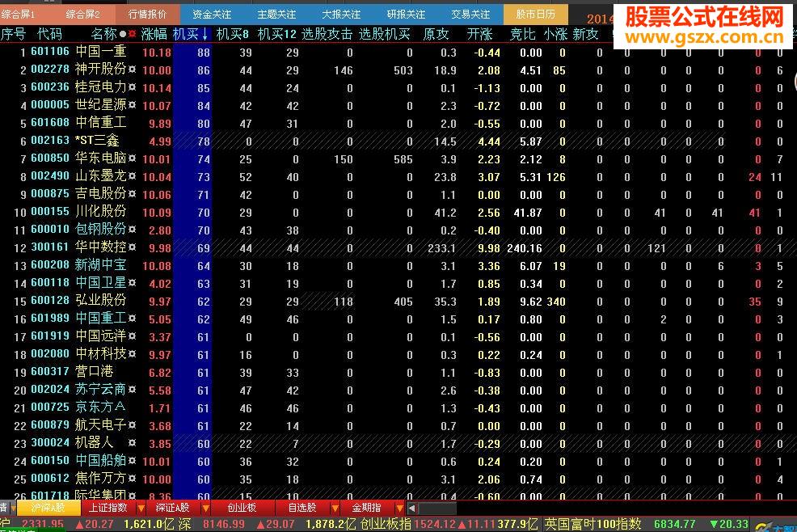Sort by 机买8 column header
The height and width of the screenshot is (532, 797).
tap(232, 34)
